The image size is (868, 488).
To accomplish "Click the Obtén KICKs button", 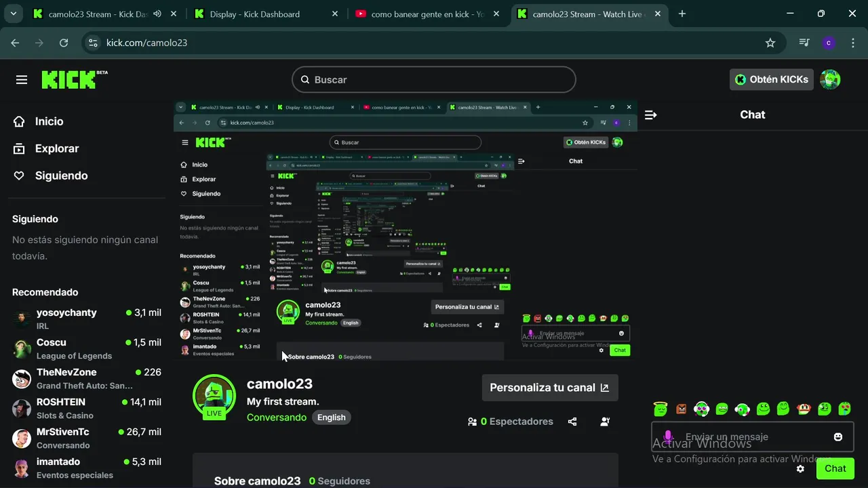I will (772, 79).
